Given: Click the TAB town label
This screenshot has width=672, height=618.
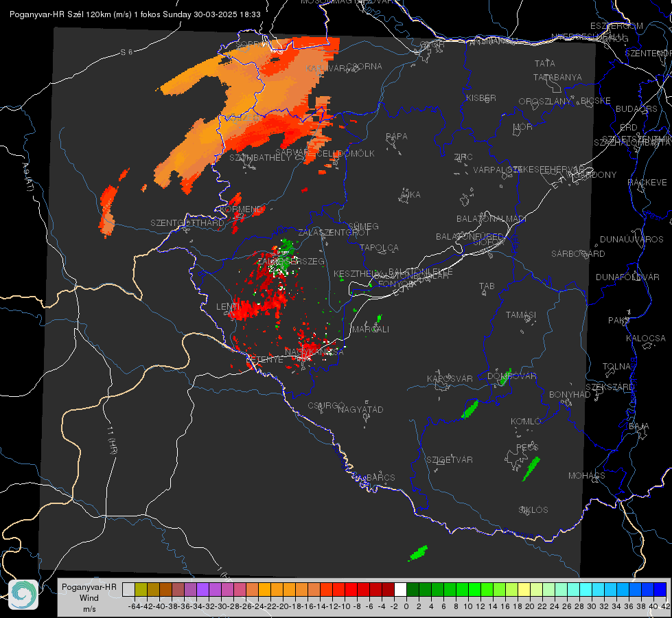Looking at the screenshot, I should 487,286.
